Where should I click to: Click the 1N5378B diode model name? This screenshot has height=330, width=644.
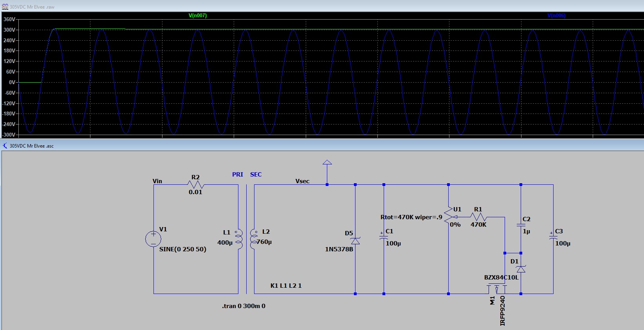pos(339,249)
